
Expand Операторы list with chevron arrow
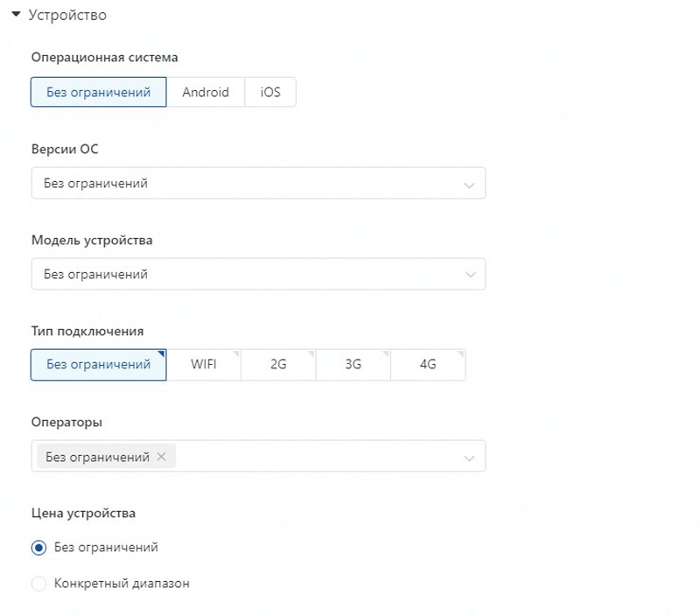click(x=470, y=458)
